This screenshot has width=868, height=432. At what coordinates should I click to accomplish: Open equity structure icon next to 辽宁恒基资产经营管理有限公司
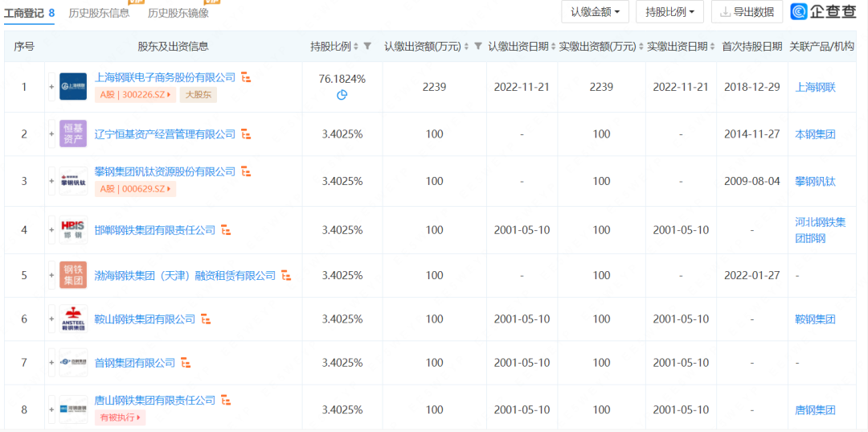[247, 134]
